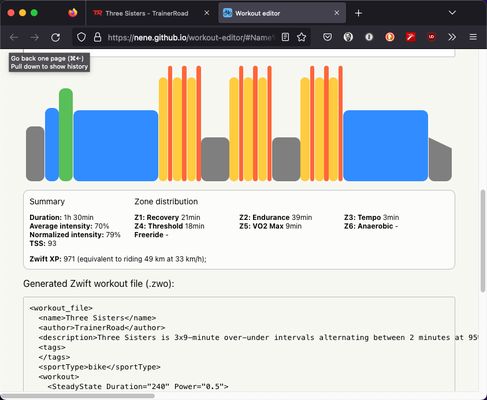Click the Firefox logo button
This screenshot has width=487, height=400.
point(73,13)
